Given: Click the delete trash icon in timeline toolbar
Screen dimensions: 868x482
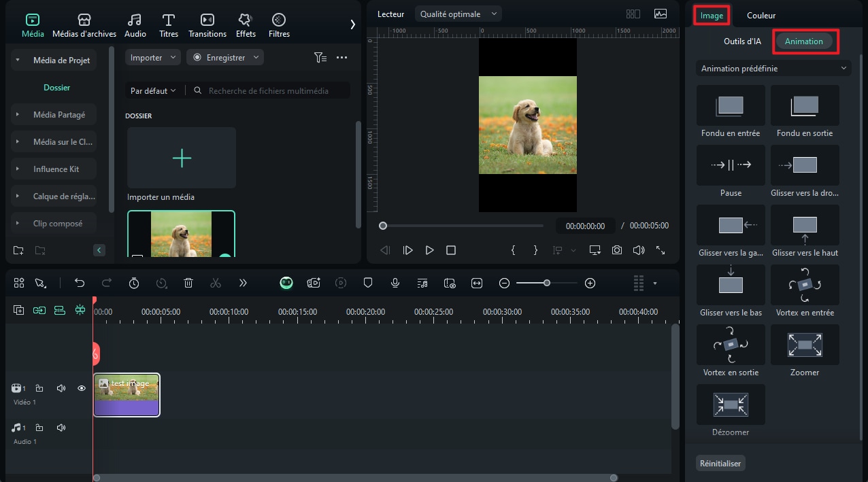Looking at the screenshot, I should pos(188,283).
